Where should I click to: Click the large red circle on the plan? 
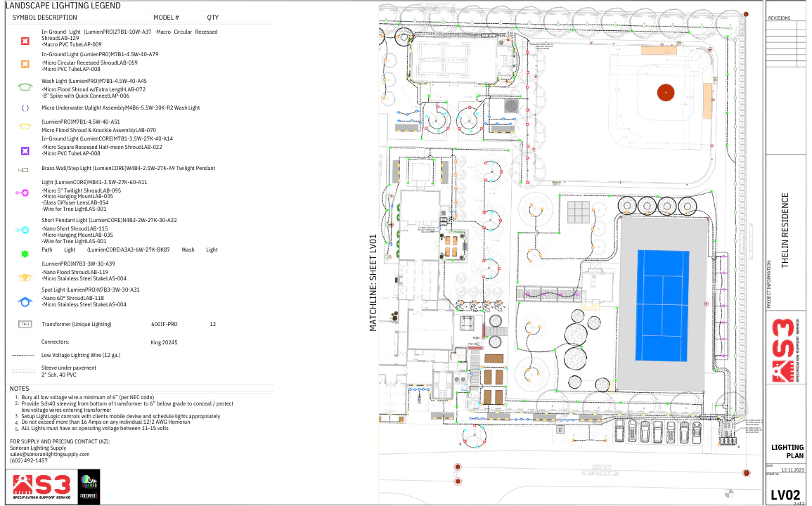pos(665,91)
